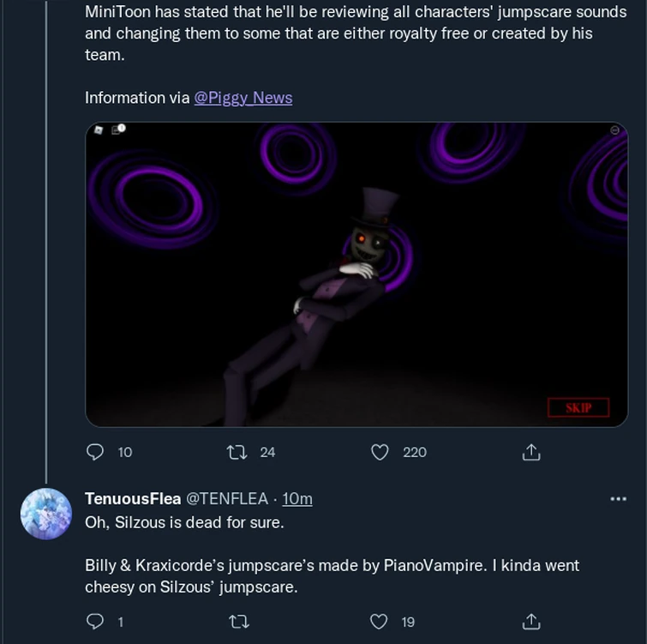The width and height of the screenshot is (647, 644).
Task: View TenuousFlea's profile avatar
Action: coord(46,515)
